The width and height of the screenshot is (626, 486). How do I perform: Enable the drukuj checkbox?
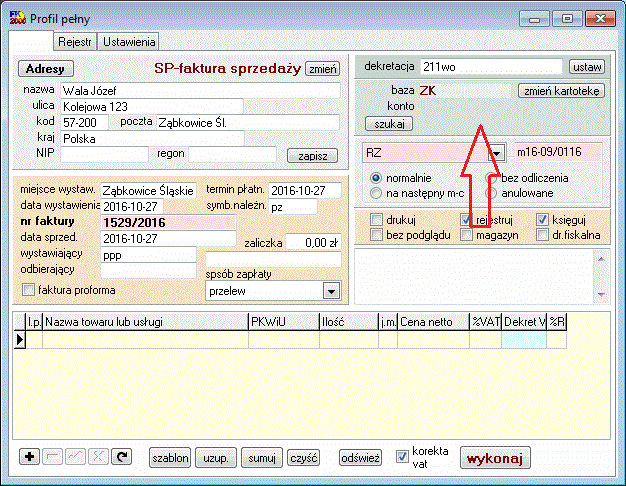(x=376, y=219)
